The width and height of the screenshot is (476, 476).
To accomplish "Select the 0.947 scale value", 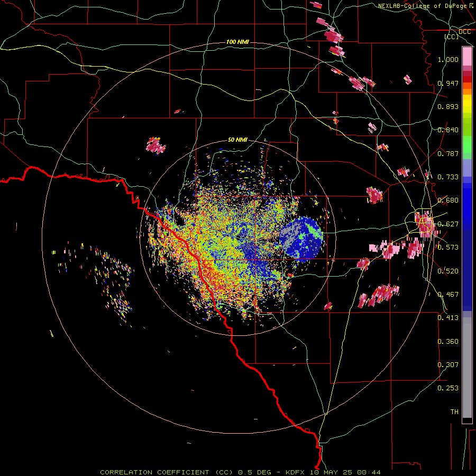I will [x=448, y=83].
